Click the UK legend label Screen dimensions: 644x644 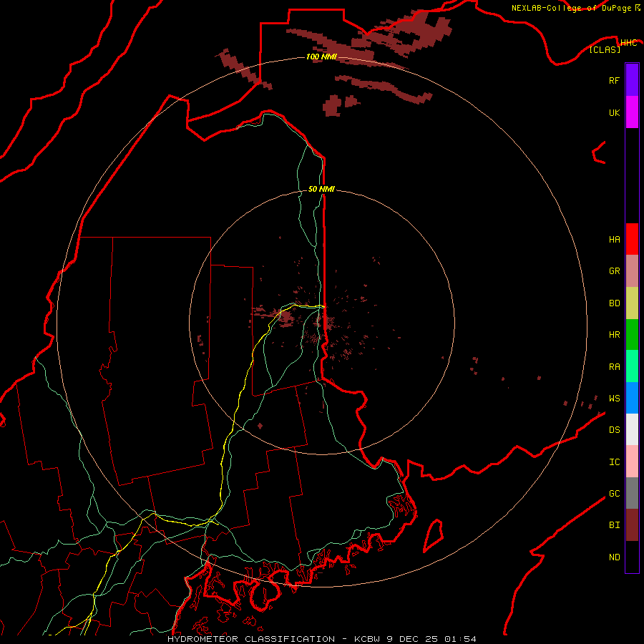[x=614, y=112]
